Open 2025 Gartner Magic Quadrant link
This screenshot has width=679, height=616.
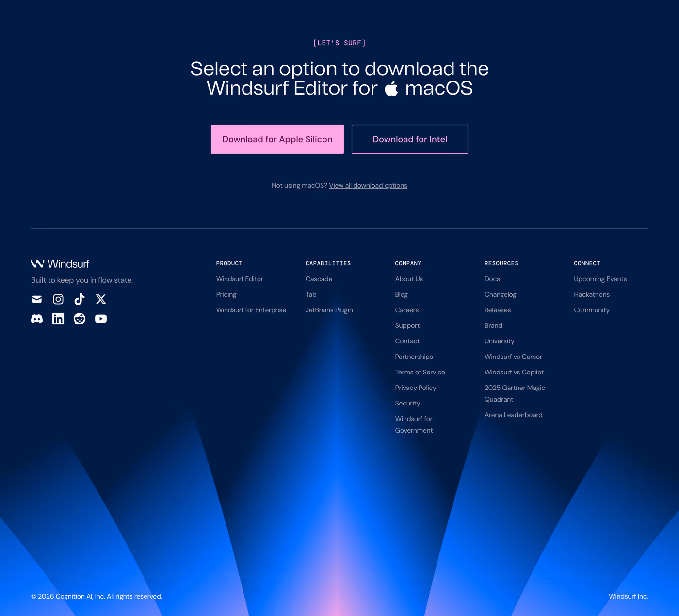(x=515, y=393)
